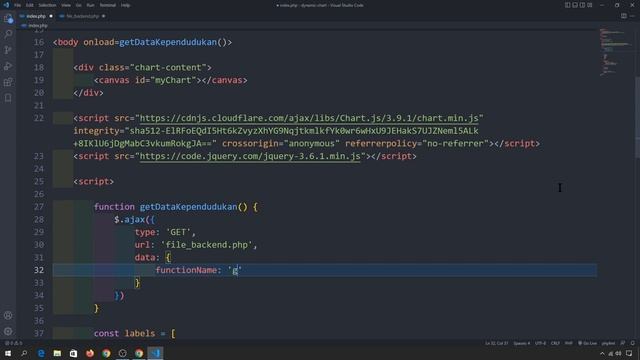Viewport: 640px width, 360px height.
Task: Click the index.php breadcrumb
Action: [38, 25]
